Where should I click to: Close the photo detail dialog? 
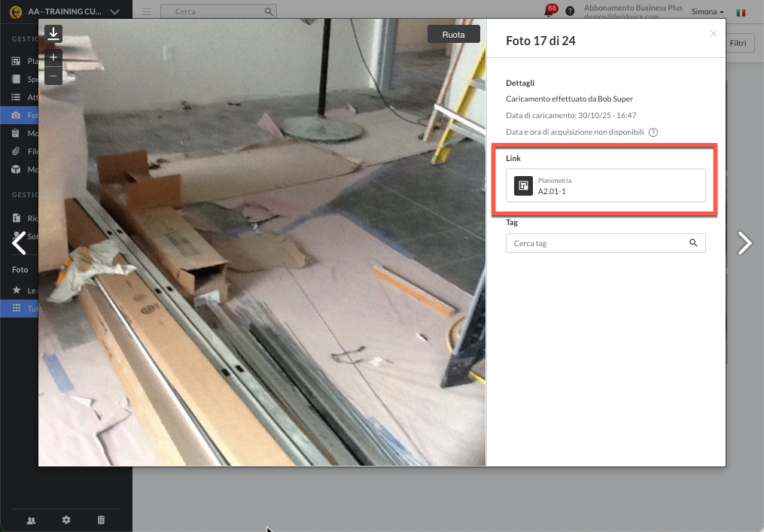pyautogui.click(x=714, y=34)
